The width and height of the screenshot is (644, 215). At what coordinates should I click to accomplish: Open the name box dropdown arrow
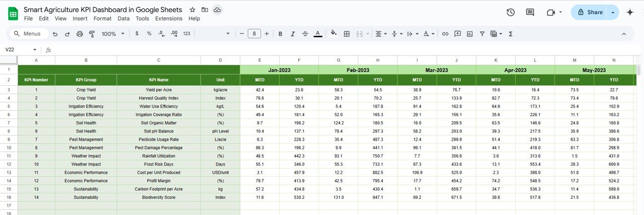point(35,50)
